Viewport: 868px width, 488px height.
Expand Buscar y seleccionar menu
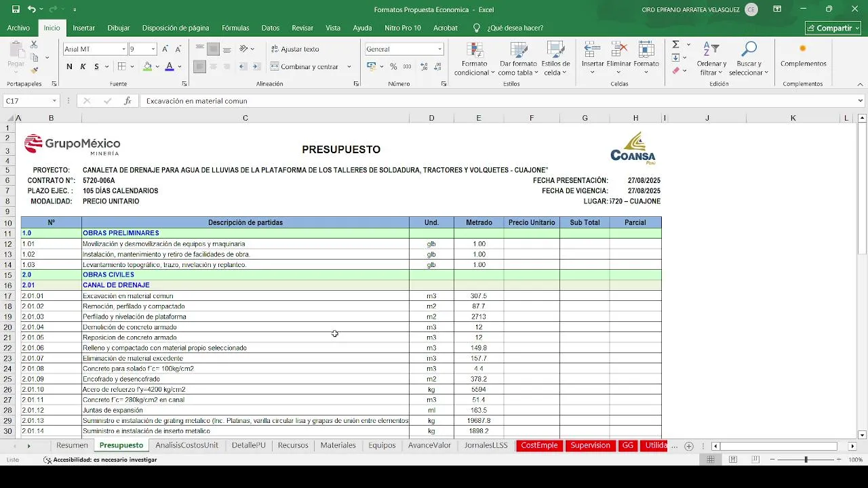[749, 59]
